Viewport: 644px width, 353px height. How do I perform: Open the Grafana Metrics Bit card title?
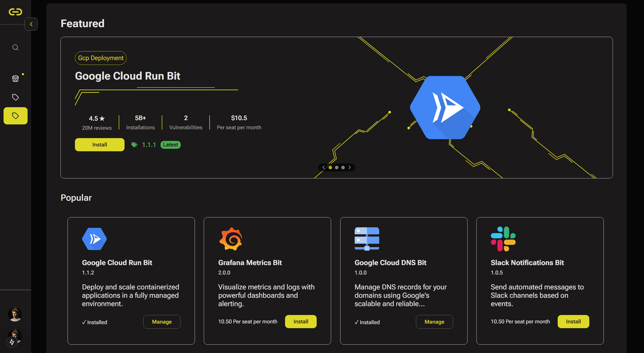coord(250,263)
